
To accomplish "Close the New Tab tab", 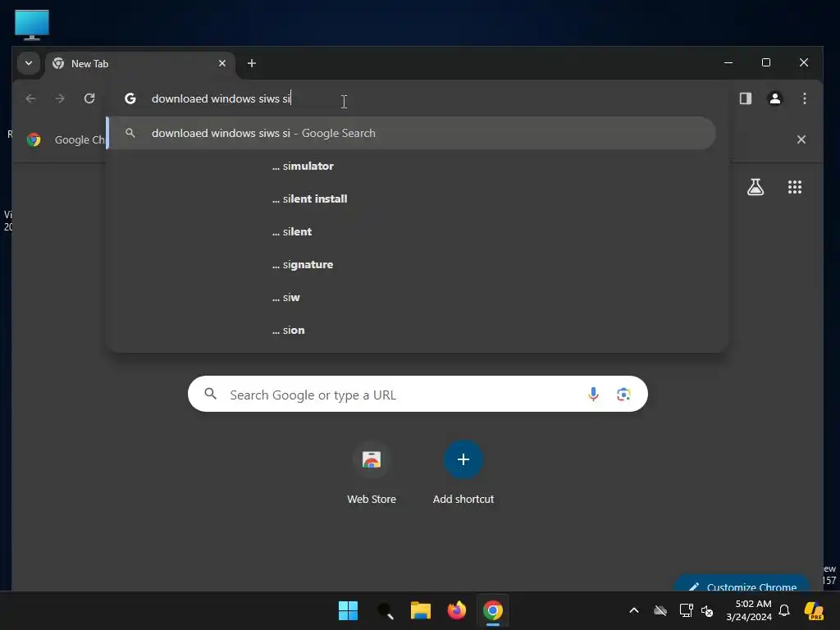I will click(x=222, y=63).
